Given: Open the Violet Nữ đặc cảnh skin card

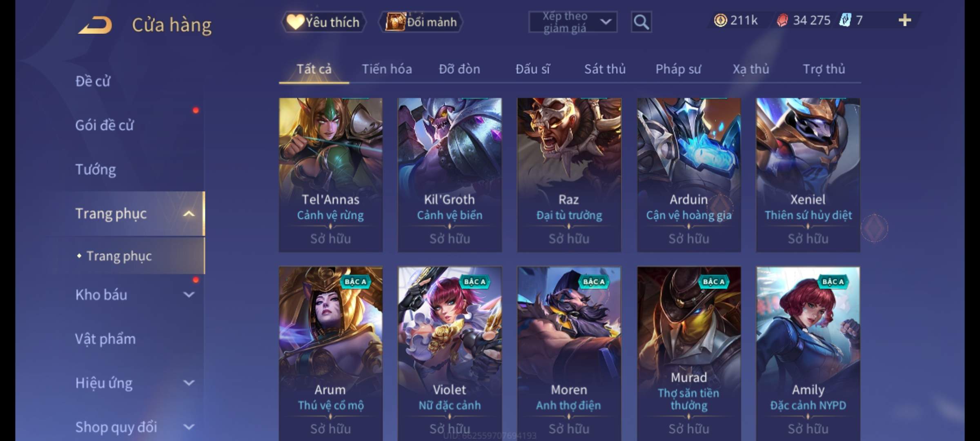Looking at the screenshot, I should pos(450,354).
